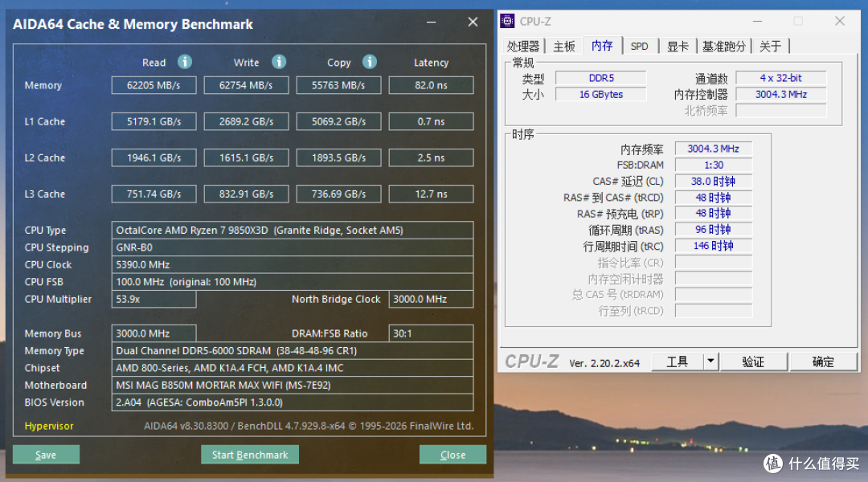Click the Copy info icon
This screenshot has height=482, width=868.
[370, 62]
